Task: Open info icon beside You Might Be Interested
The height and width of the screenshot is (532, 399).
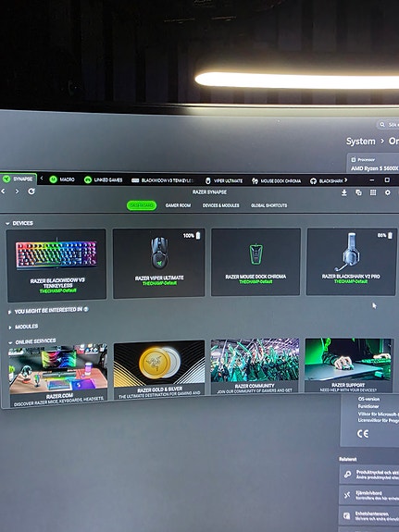Action: pos(86,309)
